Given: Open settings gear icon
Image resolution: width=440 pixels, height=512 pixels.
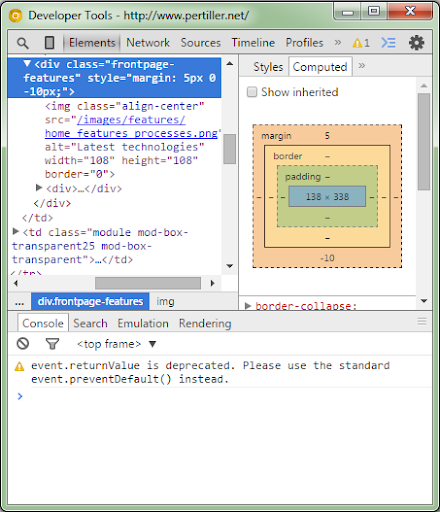Looking at the screenshot, I should 416,43.
